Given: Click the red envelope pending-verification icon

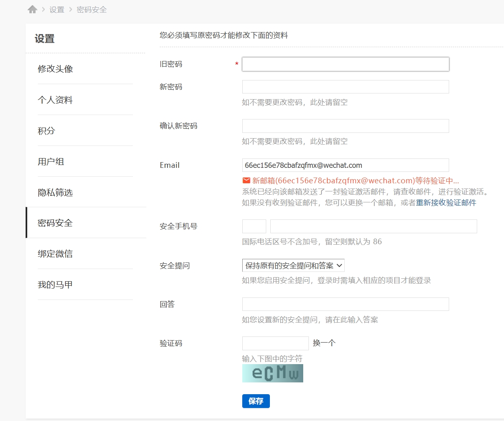Looking at the screenshot, I should (x=246, y=180).
